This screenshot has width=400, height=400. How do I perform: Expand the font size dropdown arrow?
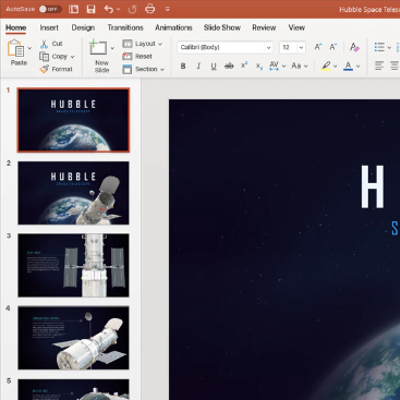(x=301, y=48)
